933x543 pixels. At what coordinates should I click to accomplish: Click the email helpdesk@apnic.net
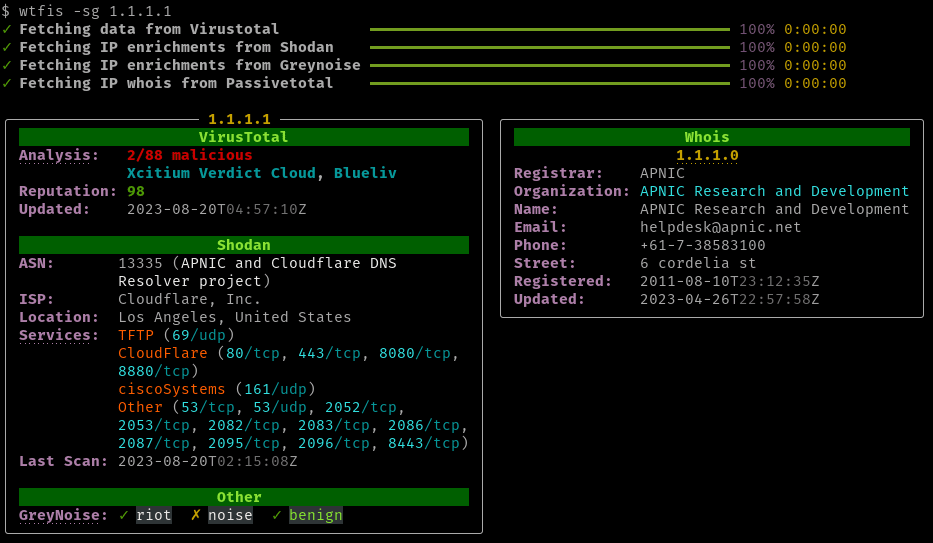(x=721, y=227)
